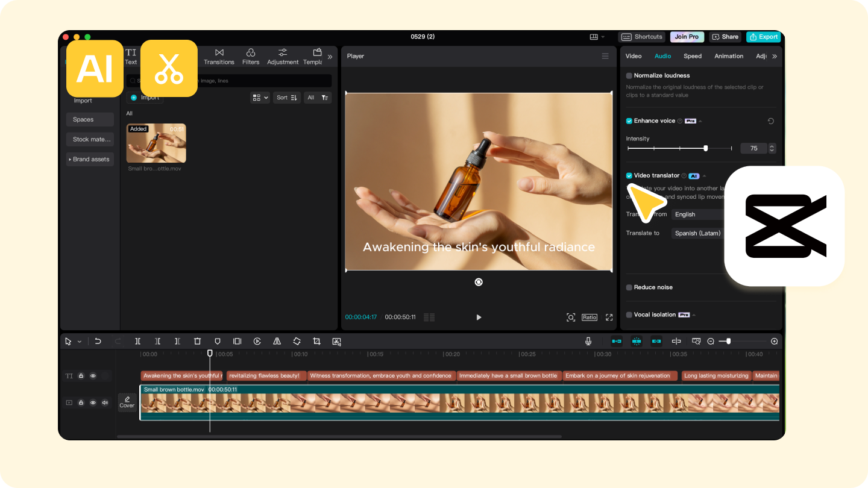
Task: Undo the last edit
Action: (98, 341)
